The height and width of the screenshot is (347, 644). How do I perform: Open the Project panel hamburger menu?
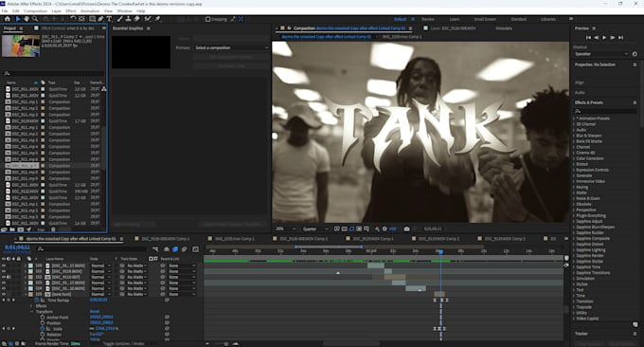pos(21,28)
